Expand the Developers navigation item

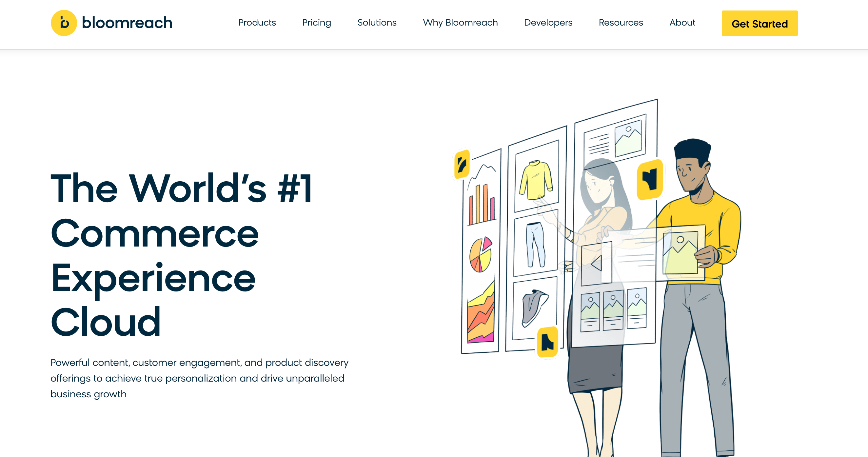(x=548, y=23)
